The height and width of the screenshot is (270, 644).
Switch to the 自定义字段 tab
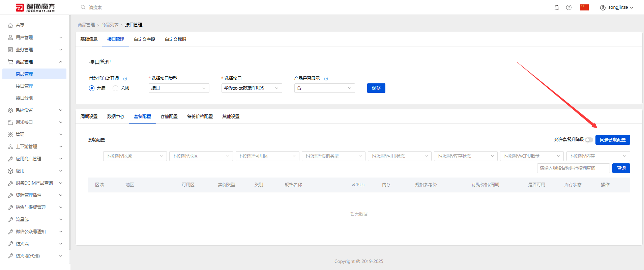(145, 39)
